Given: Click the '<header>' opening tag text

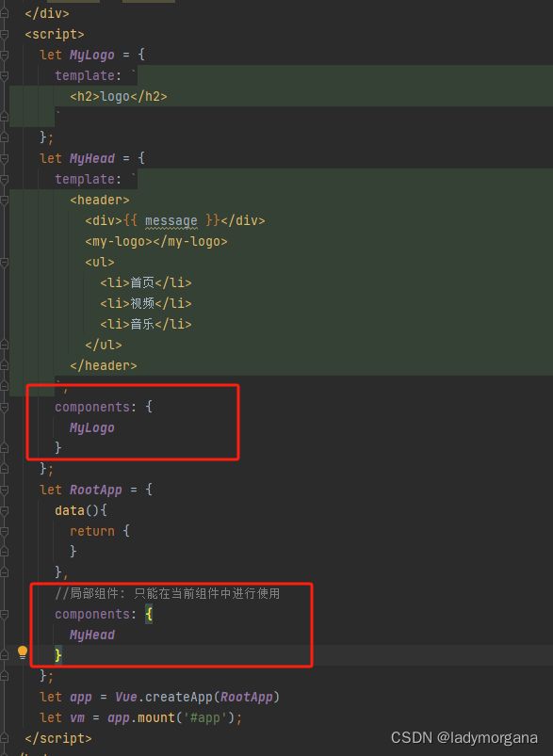Looking at the screenshot, I should pos(100,200).
